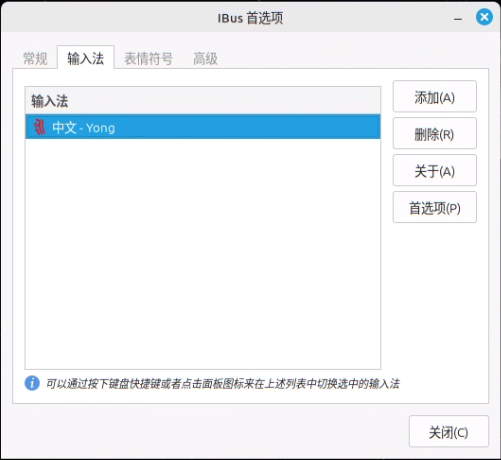Go to the 高级 tab
Screen dimensions: 501x460
tap(205, 59)
